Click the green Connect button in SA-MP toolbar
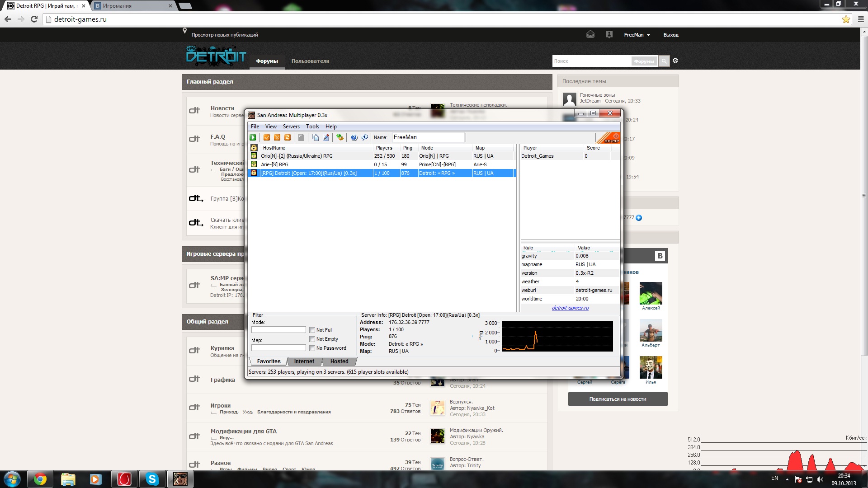 pos(253,137)
